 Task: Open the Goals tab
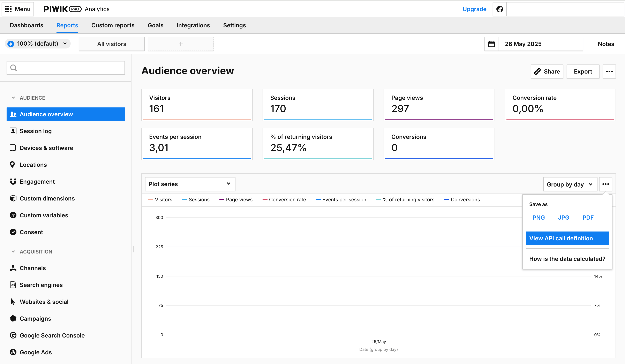156,25
